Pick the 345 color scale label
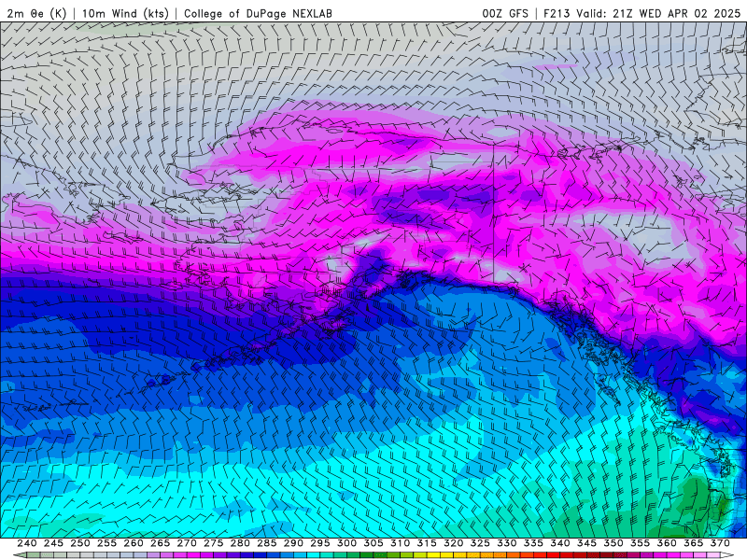 tap(587, 543)
